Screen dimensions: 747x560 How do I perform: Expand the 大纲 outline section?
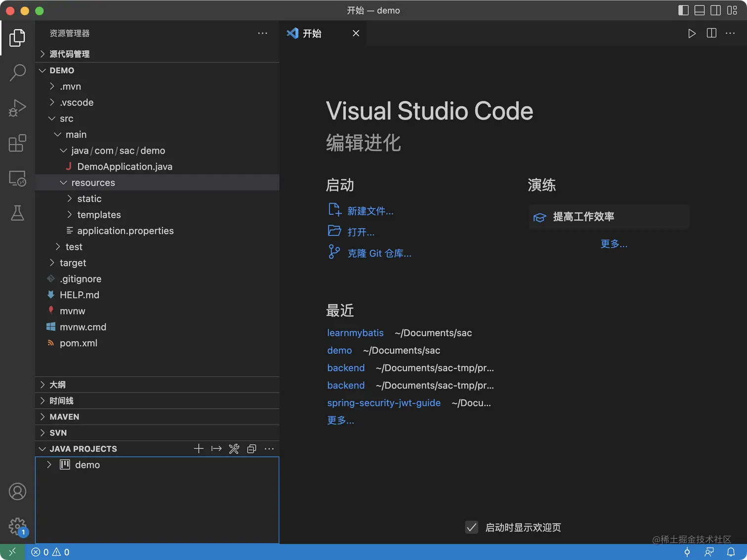(x=157, y=385)
